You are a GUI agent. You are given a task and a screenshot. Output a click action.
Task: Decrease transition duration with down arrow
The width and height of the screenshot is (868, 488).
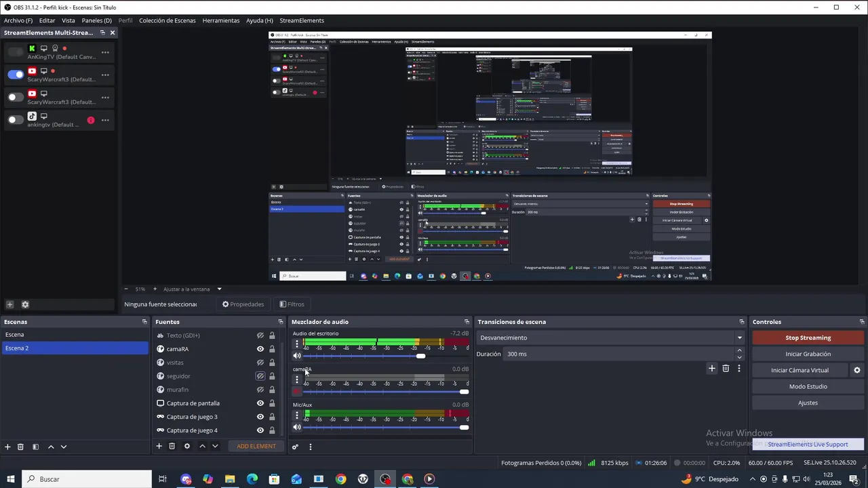pos(739,357)
